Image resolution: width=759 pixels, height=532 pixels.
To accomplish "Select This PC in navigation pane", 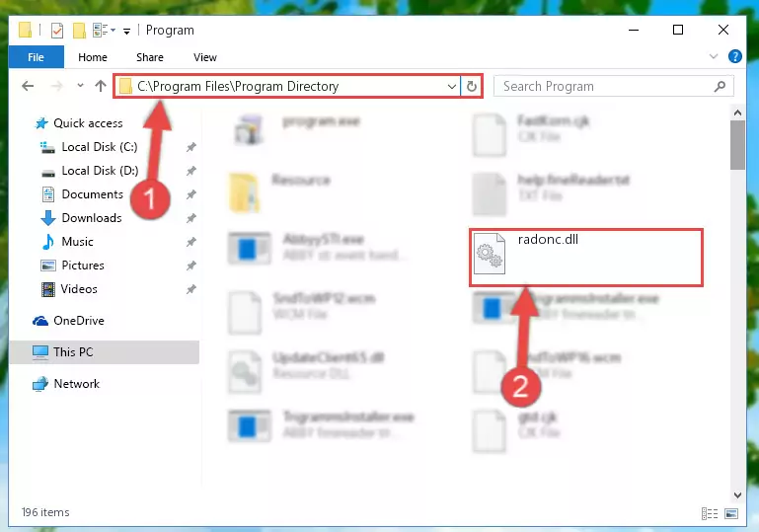I will [x=104, y=352].
